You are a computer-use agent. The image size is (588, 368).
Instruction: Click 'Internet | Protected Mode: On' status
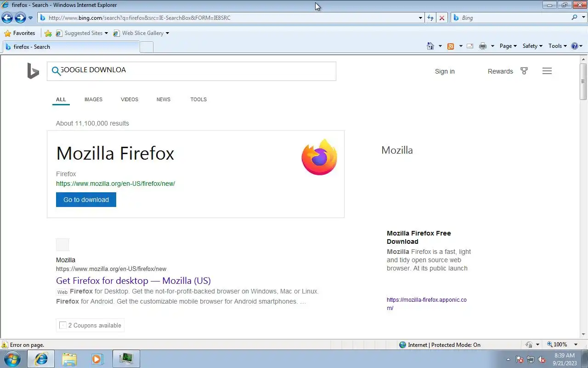[440, 345]
